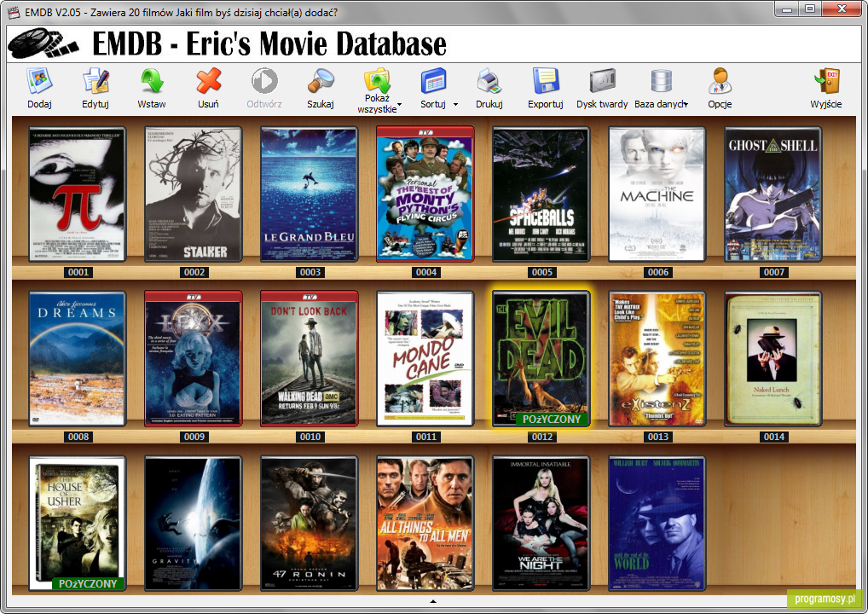868x614 pixels.
Task: Exit via the Wyjście door icon
Action: [x=826, y=81]
